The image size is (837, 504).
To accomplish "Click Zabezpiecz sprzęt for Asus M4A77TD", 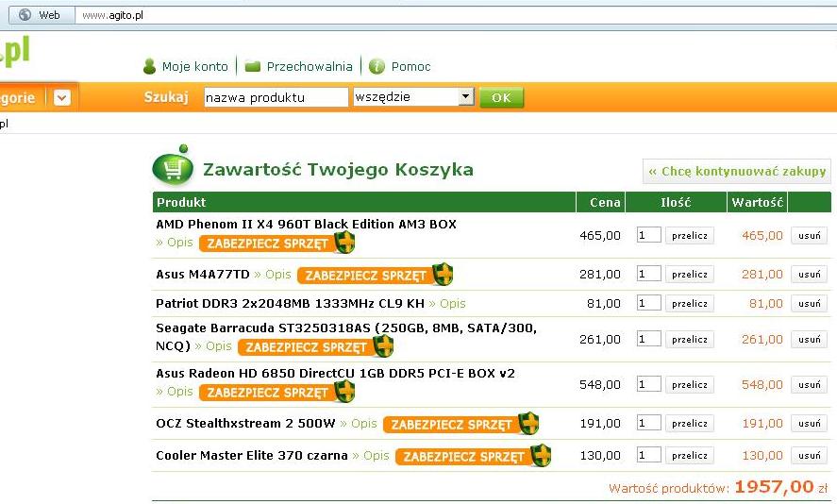I will [365, 276].
